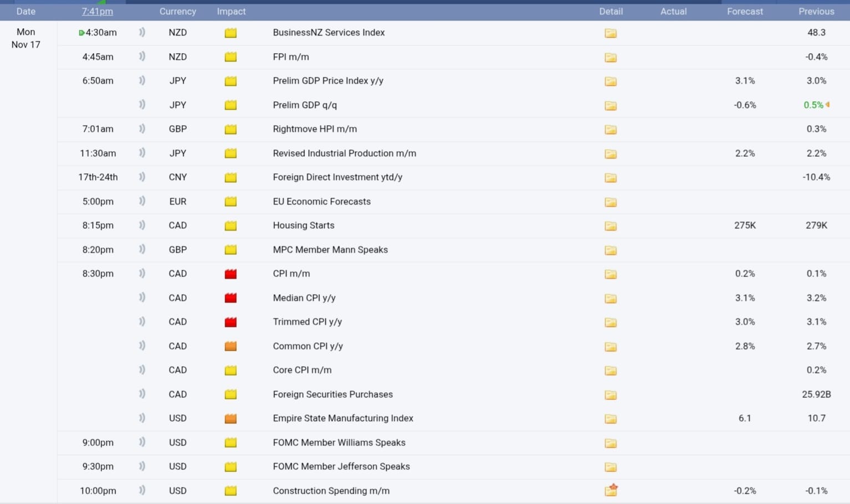Toggle sound alert for Rightmove HPI m/m
Screen dimensions: 850x504
pos(142,129)
